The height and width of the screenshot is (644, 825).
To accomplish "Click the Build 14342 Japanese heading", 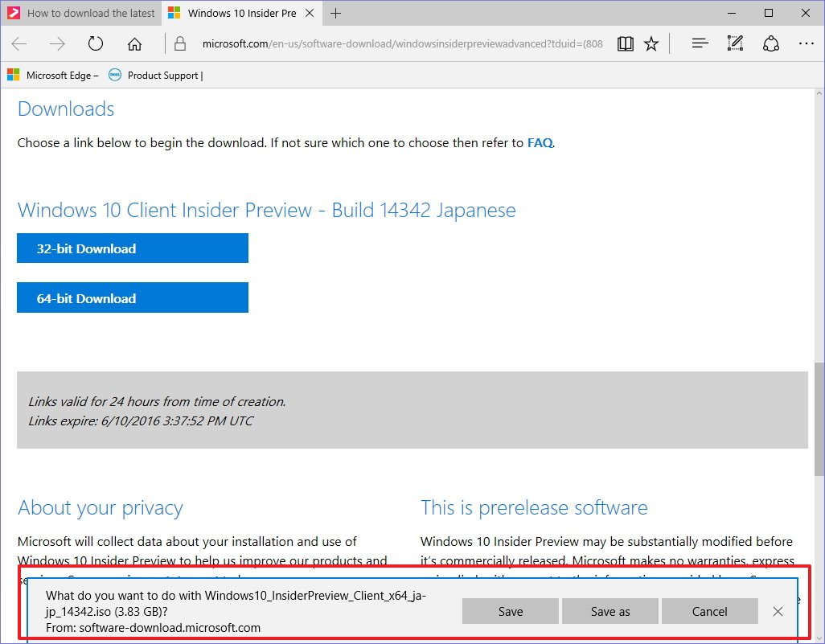I will pos(267,210).
